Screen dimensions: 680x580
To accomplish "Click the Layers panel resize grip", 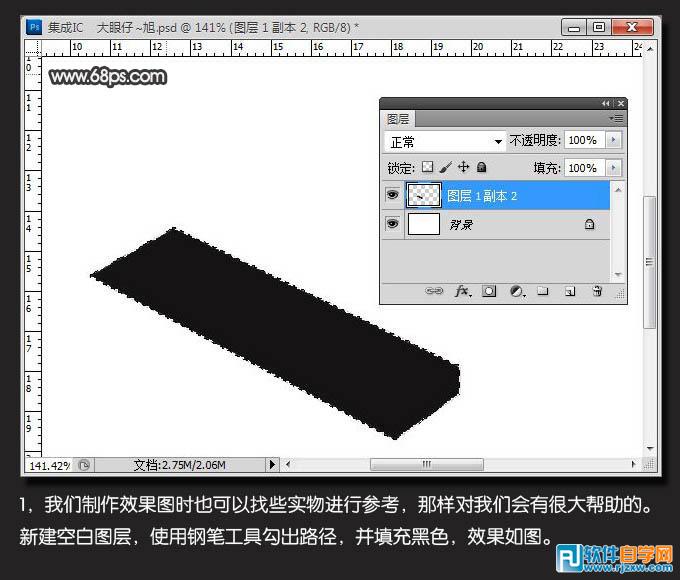I will click(620, 294).
